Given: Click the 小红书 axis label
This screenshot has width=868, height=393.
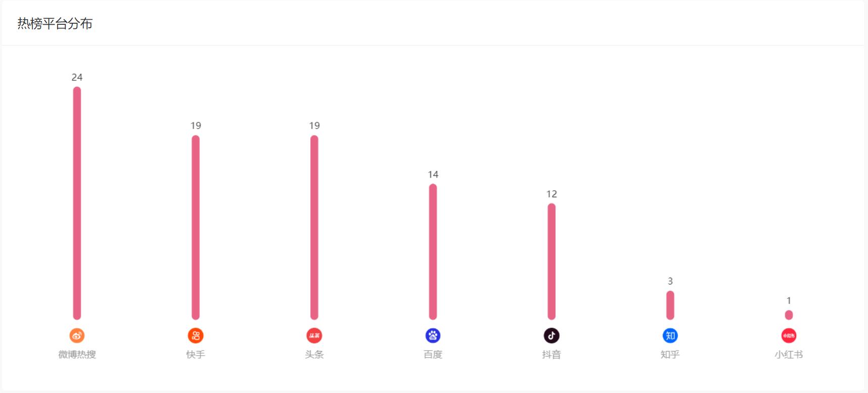Looking at the screenshot, I should [789, 355].
